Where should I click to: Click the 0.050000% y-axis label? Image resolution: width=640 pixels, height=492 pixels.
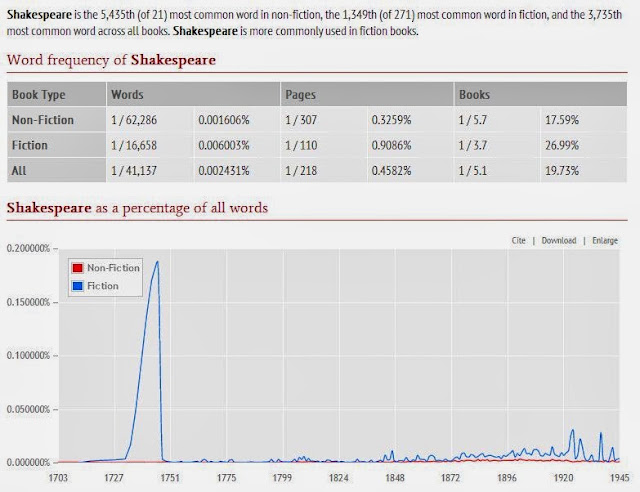[x=28, y=410]
